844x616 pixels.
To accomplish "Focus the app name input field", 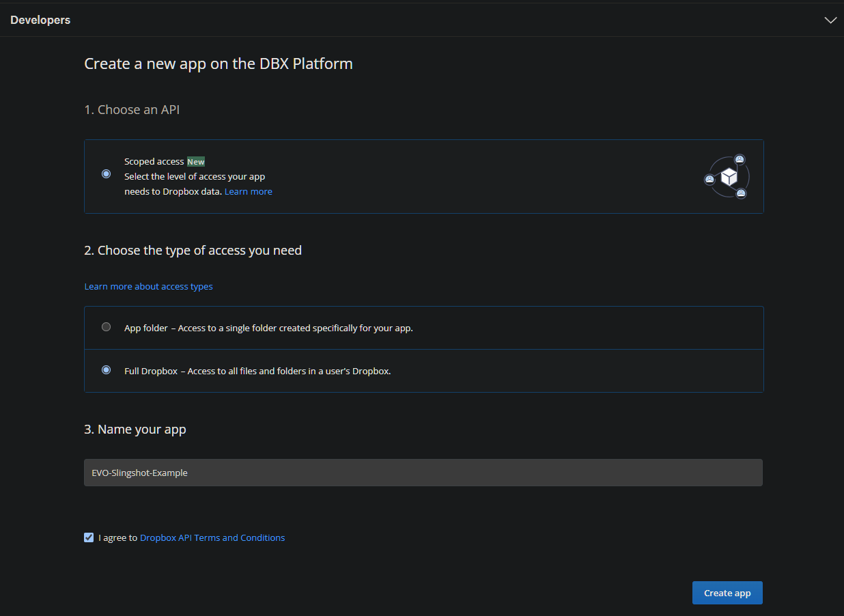I will 423,473.
